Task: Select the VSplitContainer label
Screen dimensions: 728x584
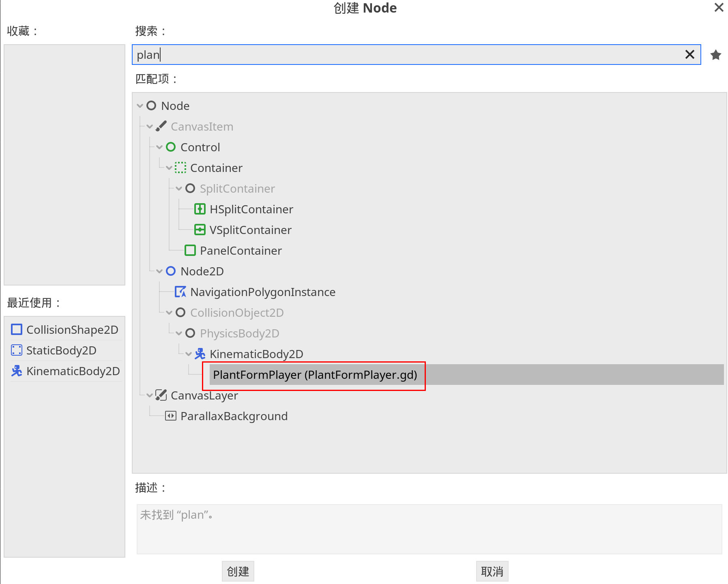Action: coord(251,230)
